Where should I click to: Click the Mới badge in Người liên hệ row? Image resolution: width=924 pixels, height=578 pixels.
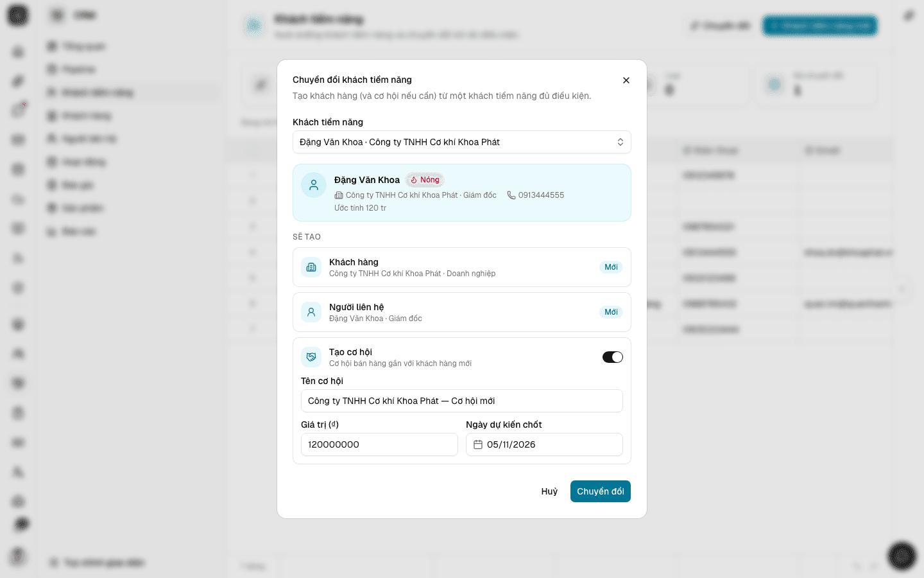pyautogui.click(x=611, y=312)
